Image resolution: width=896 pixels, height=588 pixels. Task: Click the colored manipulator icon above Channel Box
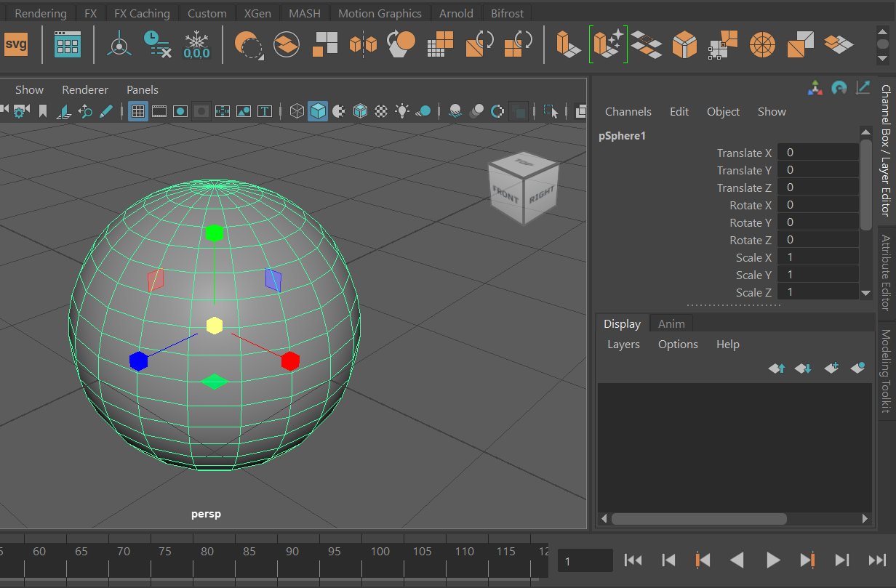click(x=815, y=88)
